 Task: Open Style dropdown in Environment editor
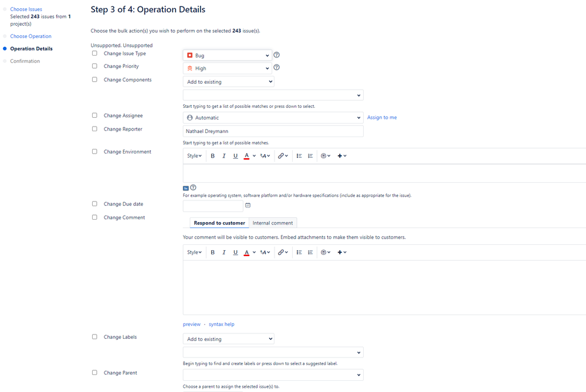194,156
